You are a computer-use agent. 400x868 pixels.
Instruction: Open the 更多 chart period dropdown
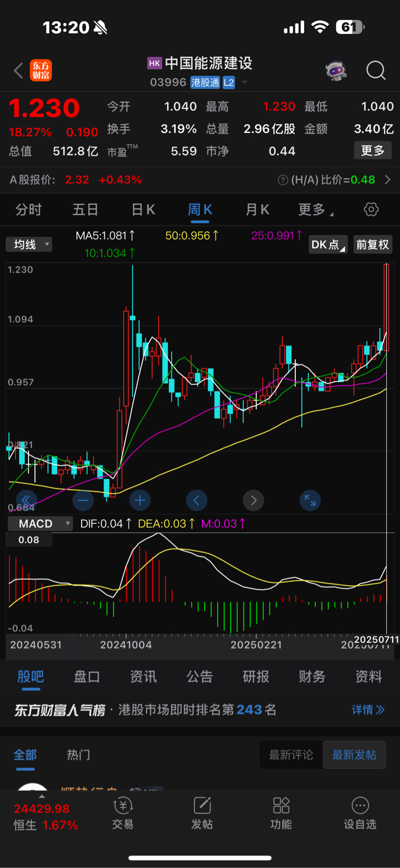point(316,210)
